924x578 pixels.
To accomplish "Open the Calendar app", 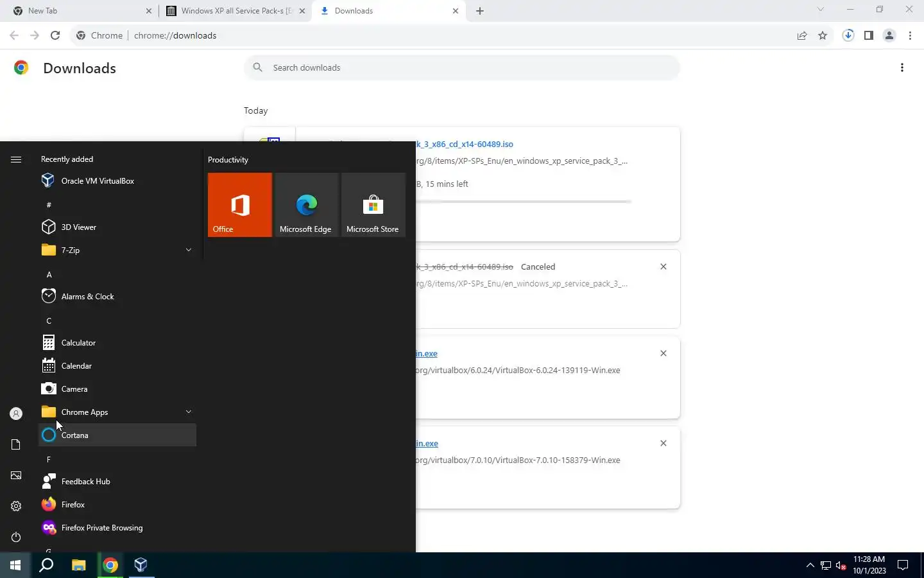I will coord(117,366).
